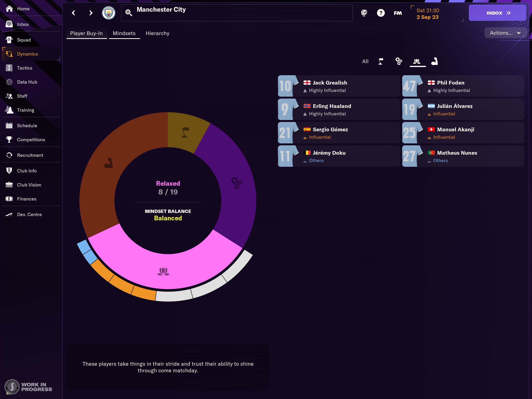Click Jack Grealish player card
The image size is (532, 399).
[336, 86]
